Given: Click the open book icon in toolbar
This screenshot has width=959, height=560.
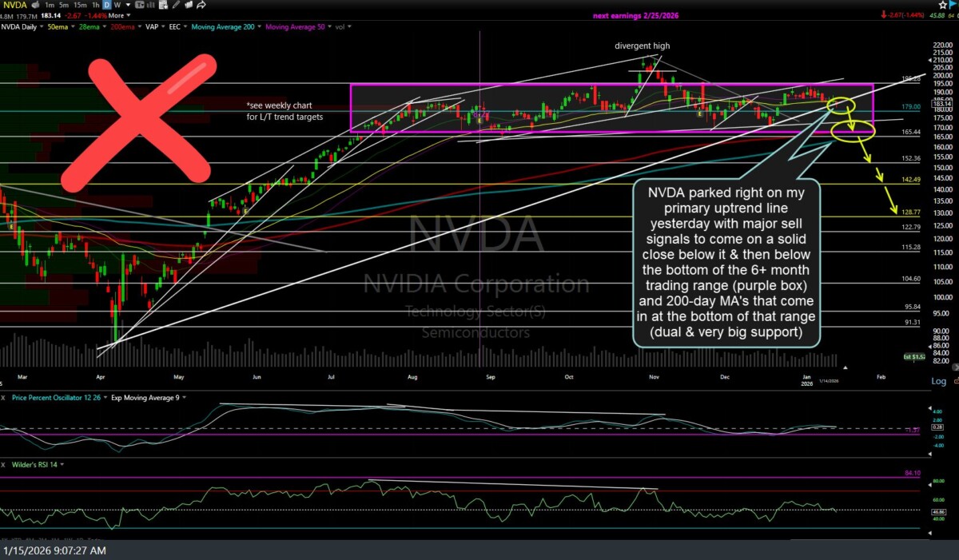Looking at the screenshot, I should click(x=188, y=5).
